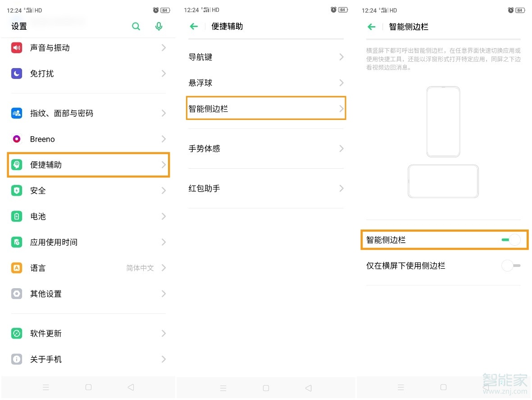
Task: Open 手势体感 row chevron arrow
Action: coord(341,148)
